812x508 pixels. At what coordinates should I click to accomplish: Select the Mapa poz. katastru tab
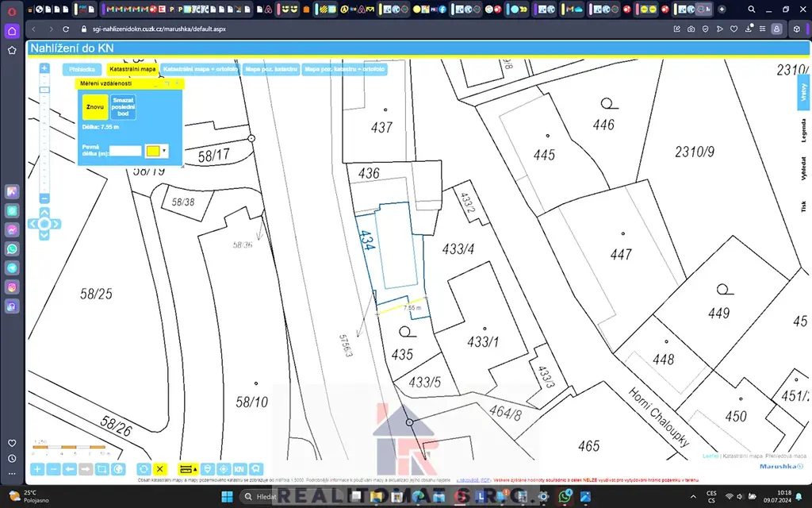(271, 70)
